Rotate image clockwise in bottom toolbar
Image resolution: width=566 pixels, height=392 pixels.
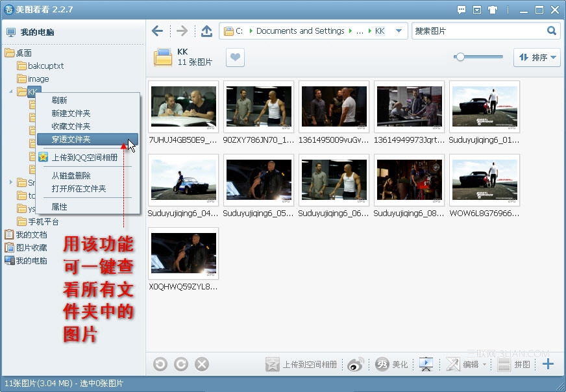(181, 364)
